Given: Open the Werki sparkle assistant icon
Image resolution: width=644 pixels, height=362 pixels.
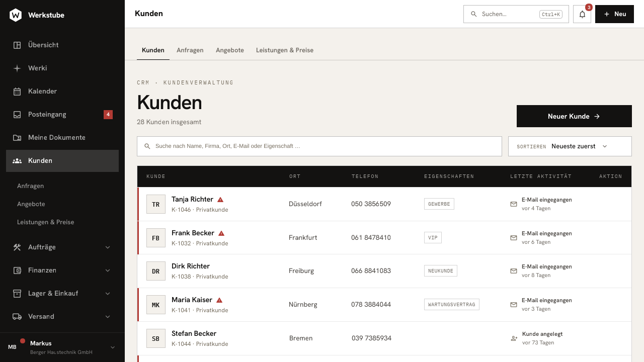Looking at the screenshot, I should pos(17,68).
